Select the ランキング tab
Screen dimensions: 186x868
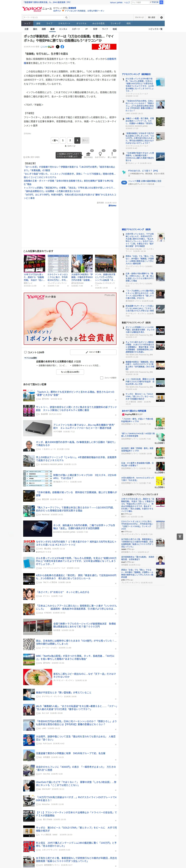115,24
